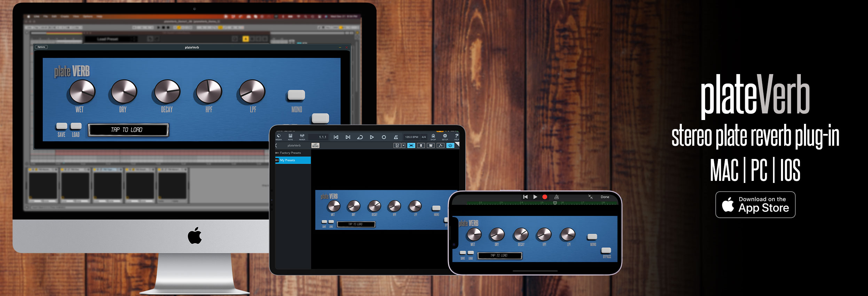This screenshot has height=296, width=868.
Task: Open the Media browser on the iPad toolbar
Action: (279, 137)
